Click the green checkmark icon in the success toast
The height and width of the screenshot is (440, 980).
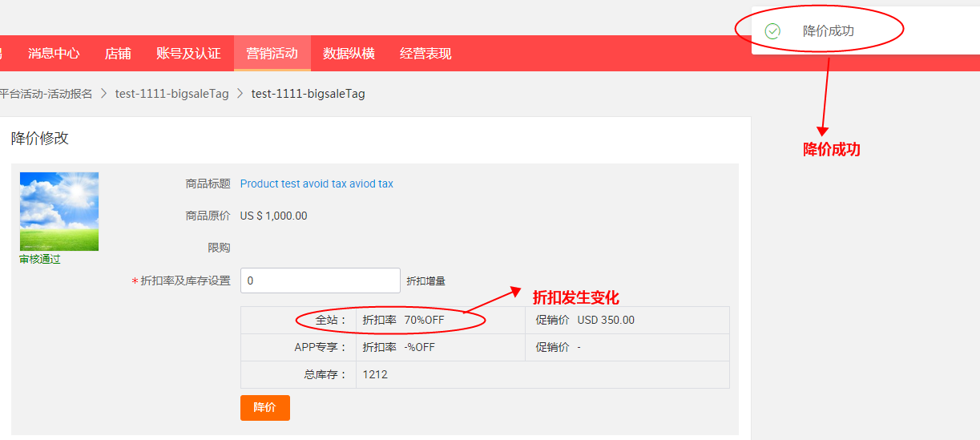click(x=772, y=31)
